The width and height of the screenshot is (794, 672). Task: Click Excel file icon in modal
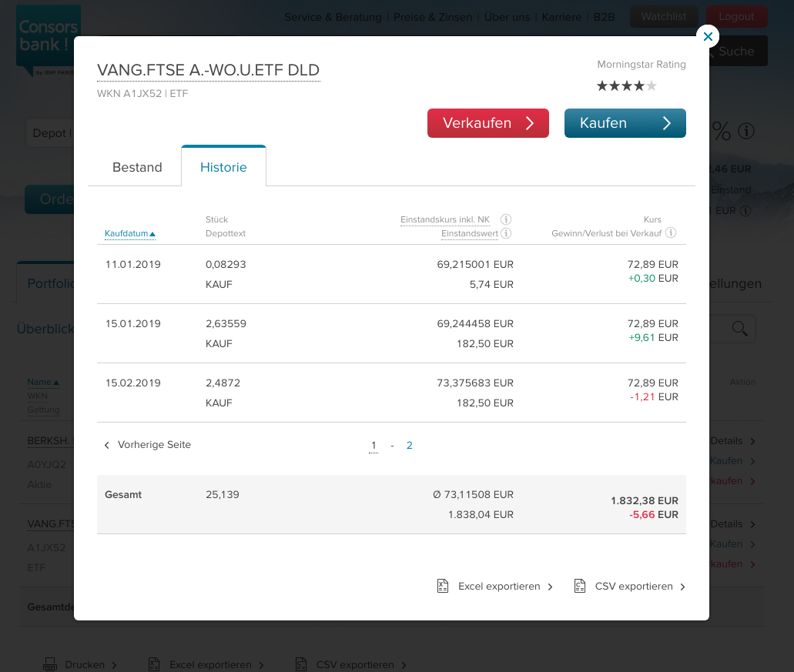443,586
